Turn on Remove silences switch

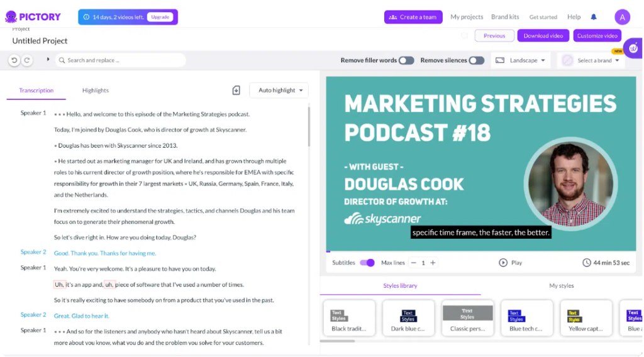[477, 60]
